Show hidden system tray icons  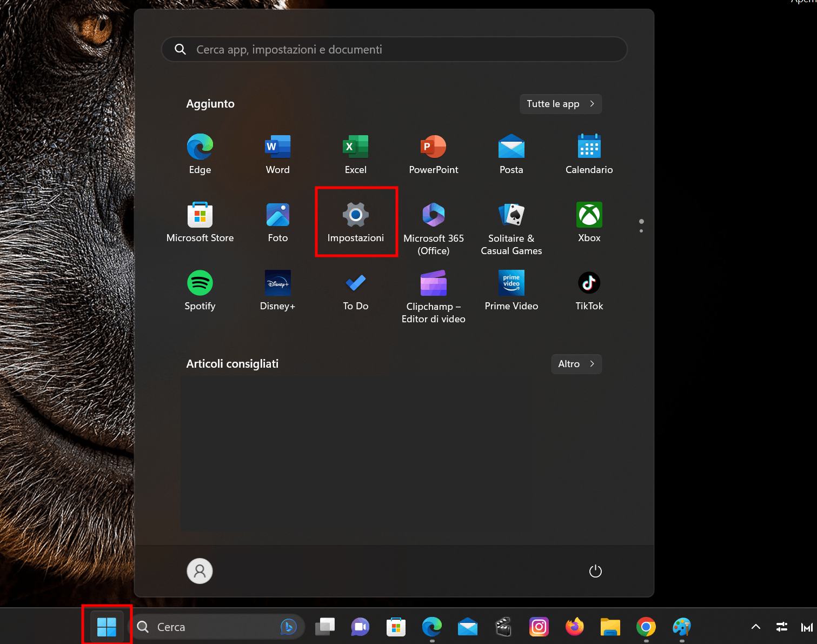click(755, 627)
